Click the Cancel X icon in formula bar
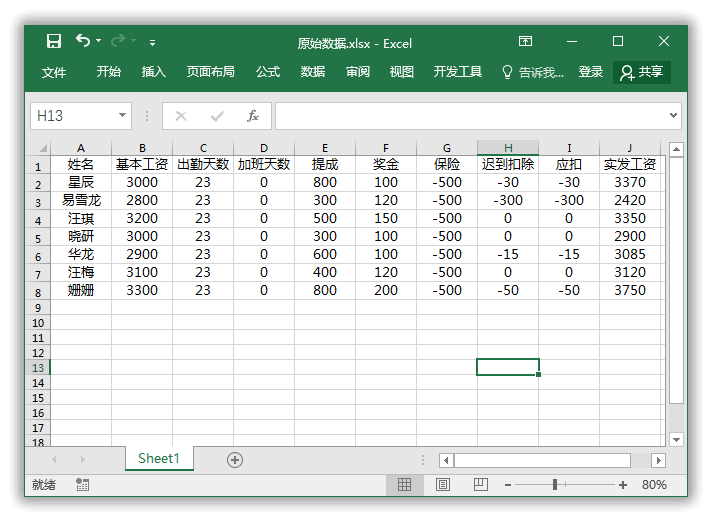Viewport: 710px width, 527px height. pos(181,116)
